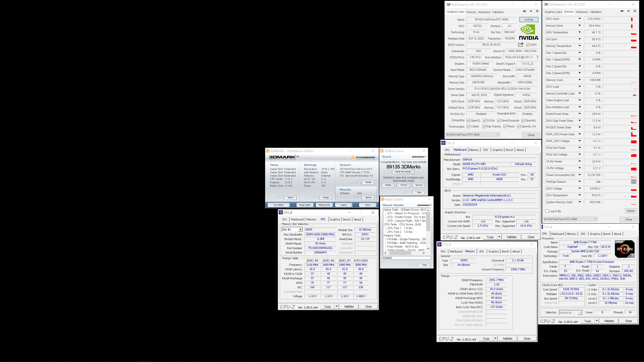Click CPU-Z title icon in Mainboard window

pyautogui.click(x=443, y=143)
